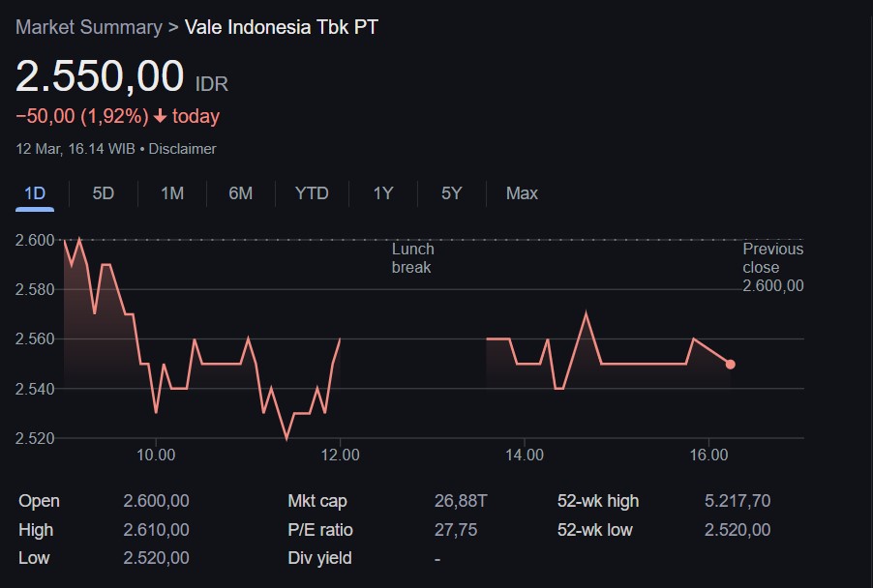
Task: Open the Disclaimer link
Action: (x=183, y=149)
